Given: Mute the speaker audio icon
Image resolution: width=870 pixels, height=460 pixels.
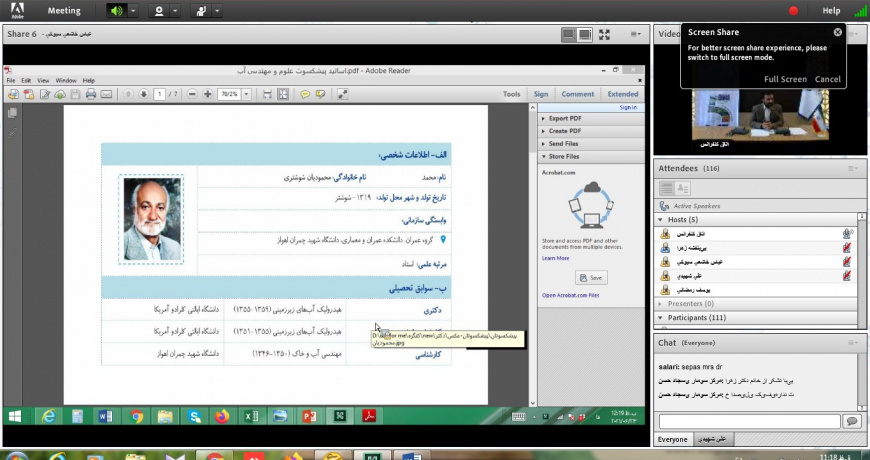Looking at the screenshot, I should [117, 11].
